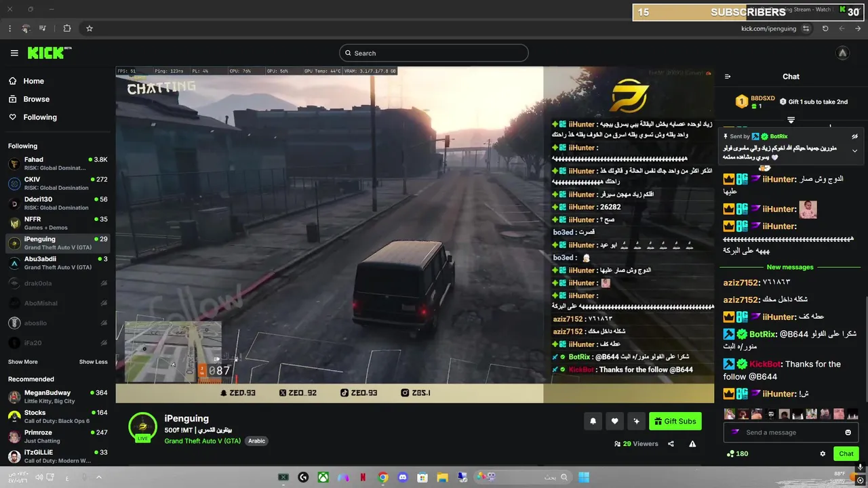Share the stream
The height and width of the screenshot is (488, 868).
tap(671, 444)
